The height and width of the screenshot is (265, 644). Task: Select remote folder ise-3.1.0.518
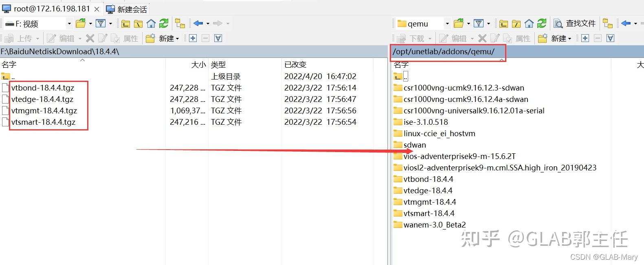coord(425,122)
